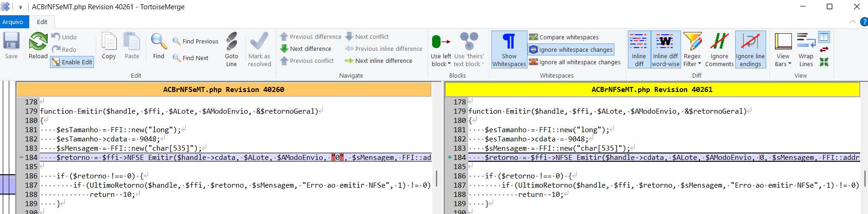Viewport: 868px width, 214px height.
Task: Reload the compared files
Action: (x=38, y=46)
